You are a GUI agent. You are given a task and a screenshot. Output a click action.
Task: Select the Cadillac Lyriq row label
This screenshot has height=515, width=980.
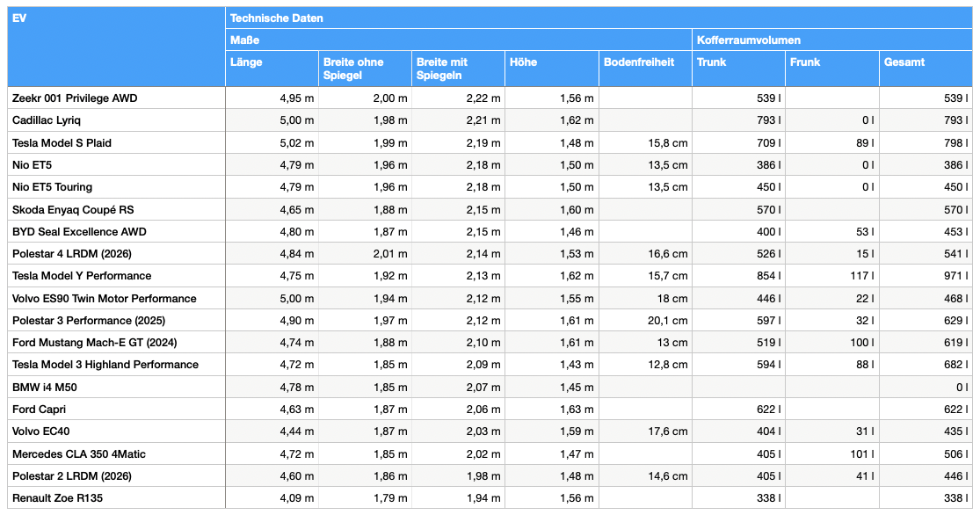click(116, 120)
